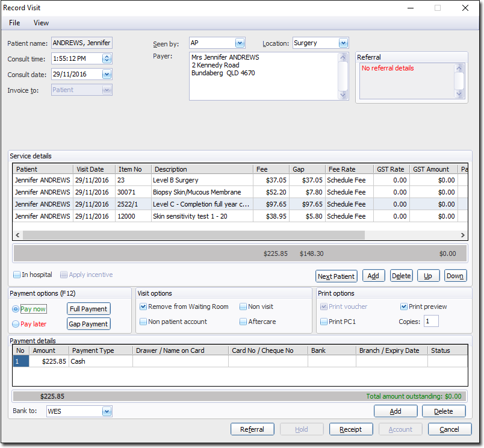Adjust the Consult time spinner arrows
Viewport: 484px width, 448px height.
pos(107,59)
